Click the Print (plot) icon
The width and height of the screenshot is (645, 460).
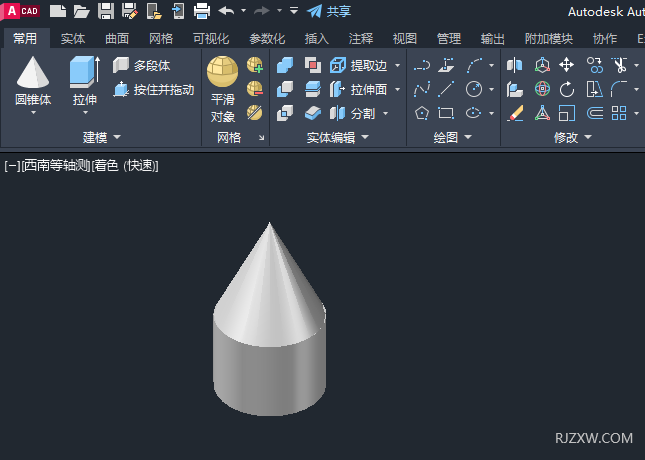point(201,11)
